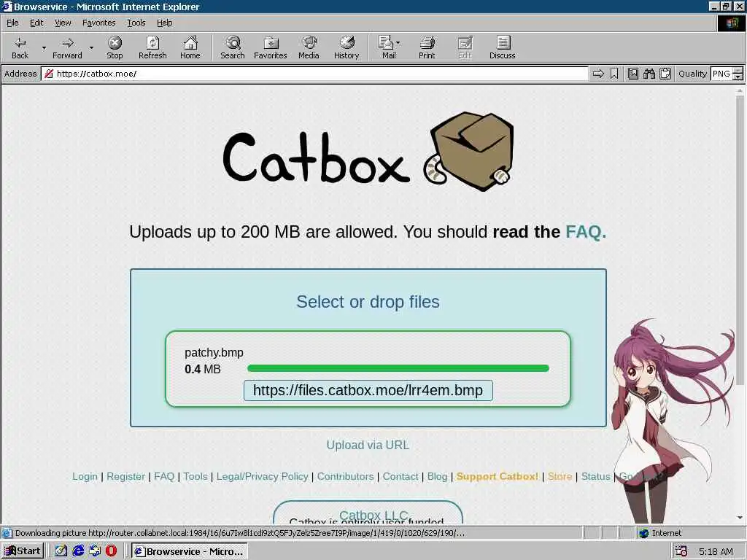Open the Help menu
The image size is (747, 560).
[x=164, y=23]
